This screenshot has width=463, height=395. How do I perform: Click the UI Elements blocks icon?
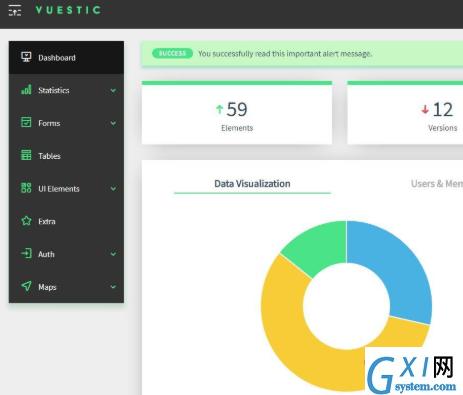[x=26, y=188]
